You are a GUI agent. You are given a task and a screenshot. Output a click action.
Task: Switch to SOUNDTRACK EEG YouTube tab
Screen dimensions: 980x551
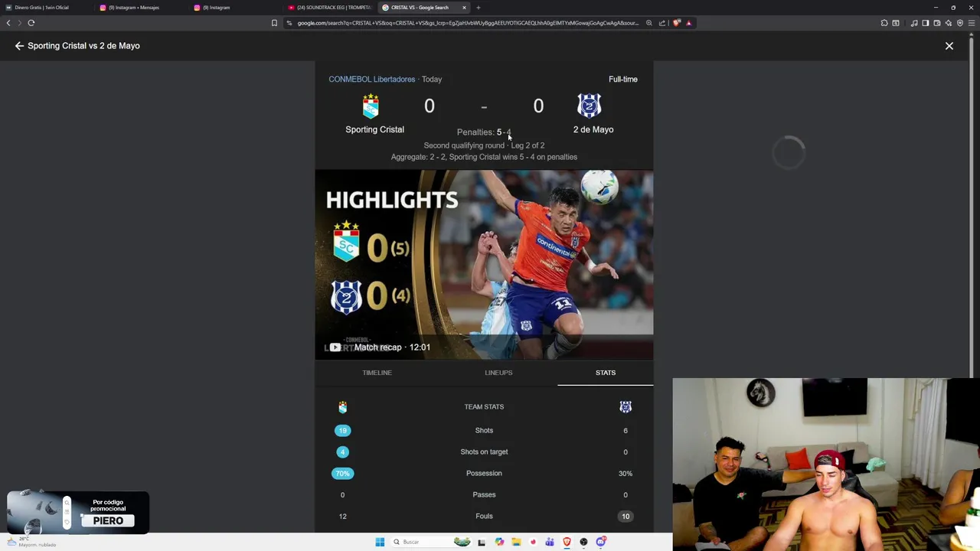(x=331, y=8)
